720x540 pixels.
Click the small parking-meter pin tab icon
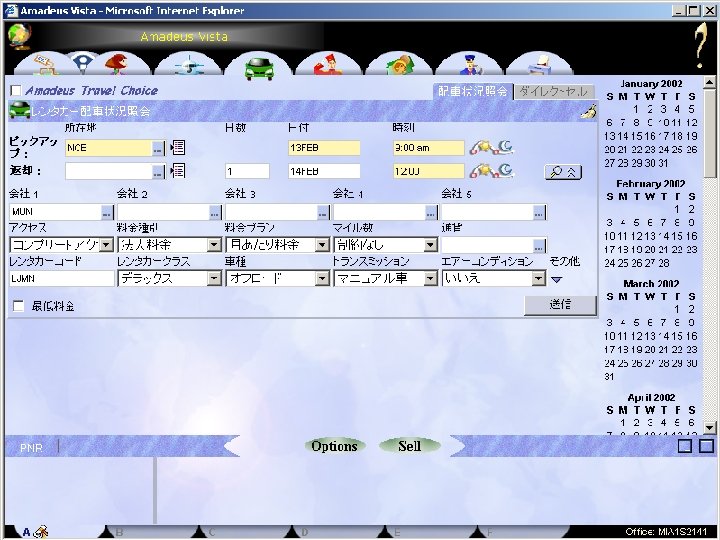click(83, 63)
